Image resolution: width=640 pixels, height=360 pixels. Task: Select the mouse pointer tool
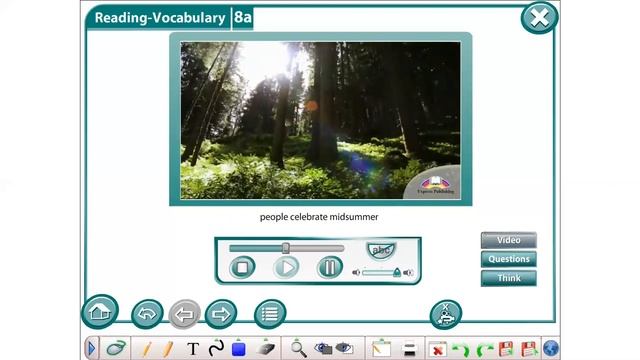point(116,348)
